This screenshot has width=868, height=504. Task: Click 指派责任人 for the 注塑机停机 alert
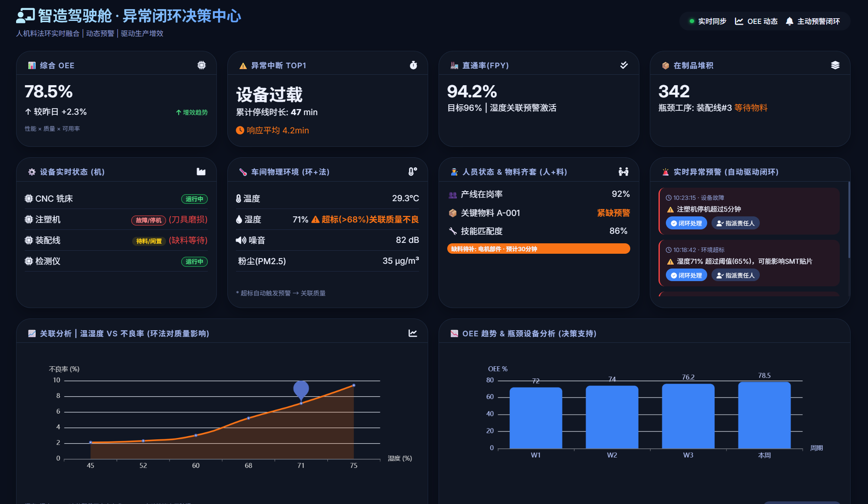(735, 223)
